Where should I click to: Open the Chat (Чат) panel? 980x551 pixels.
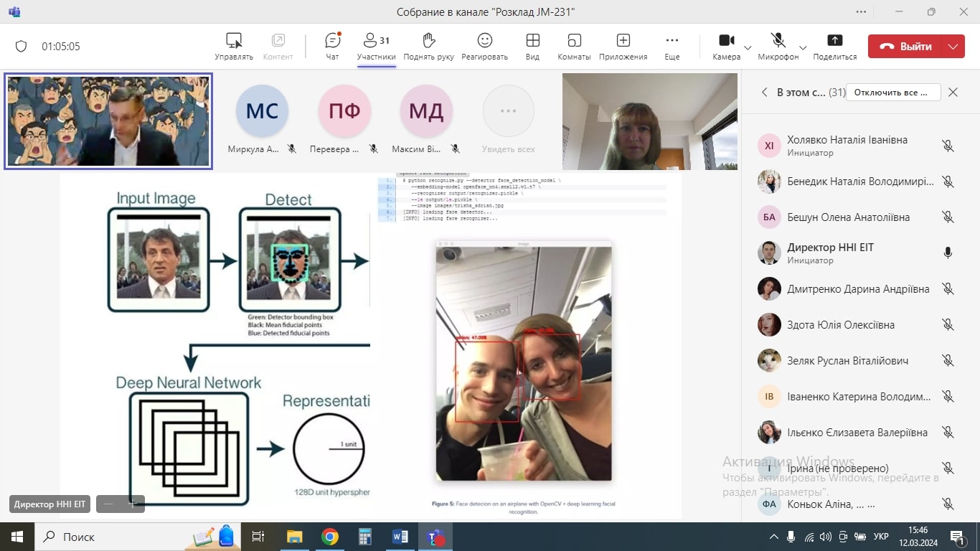(x=332, y=46)
